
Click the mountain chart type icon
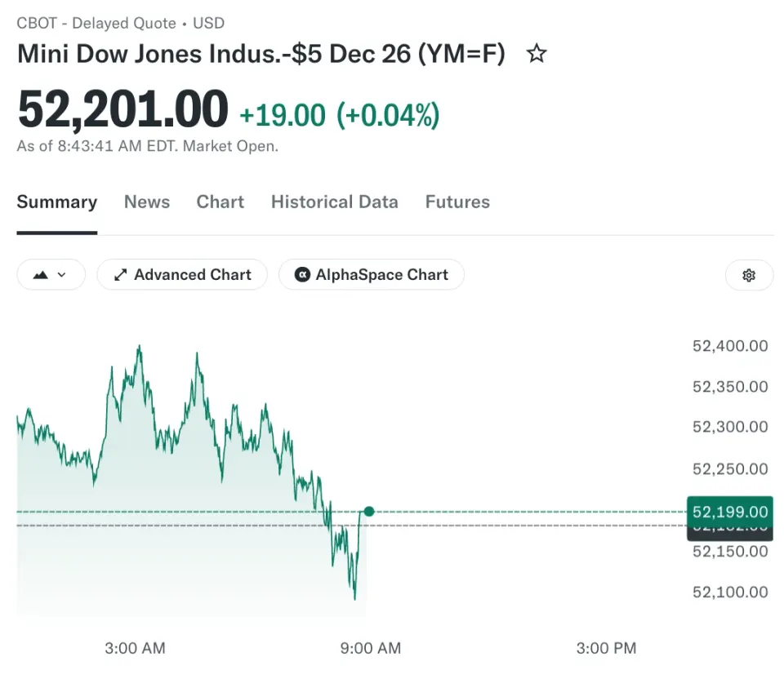(41, 275)
